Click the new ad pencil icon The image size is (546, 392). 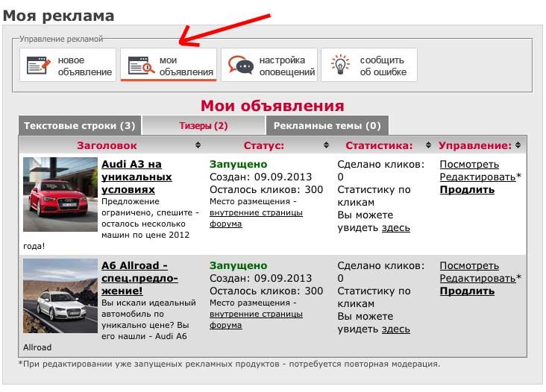[x=39, y=65]
